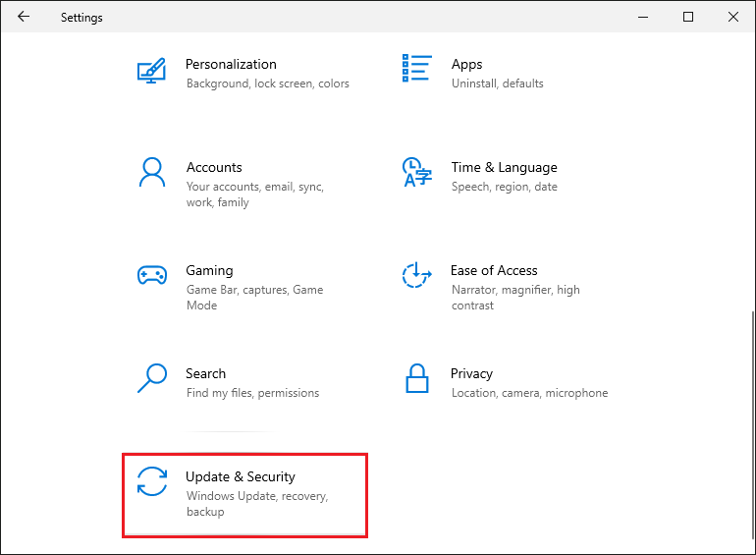Viewport: 756px width, 555px height.
Task: Select the Privacy padlock icon
Action: click(x=416, y=378)
